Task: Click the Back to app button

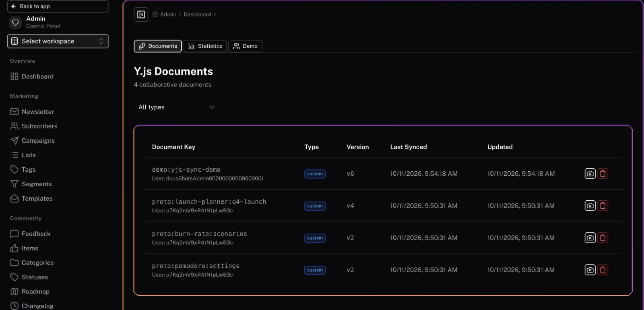Action: pyautogui.click(x=58, y=6)
